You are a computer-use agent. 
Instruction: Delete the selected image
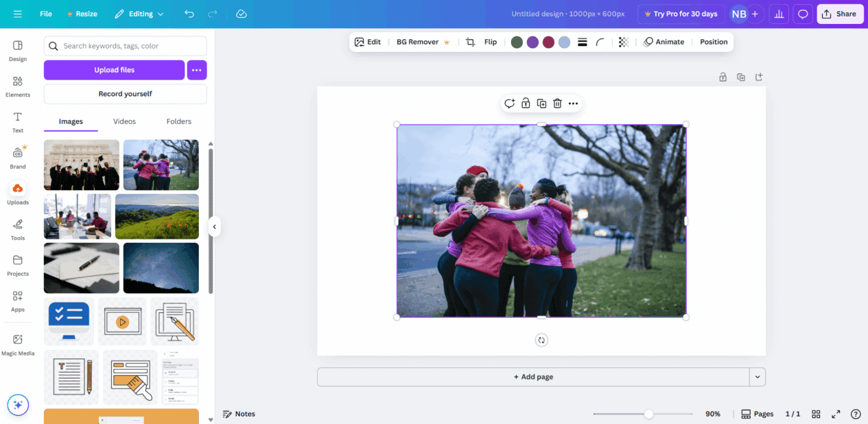click(x=557, y=103)
